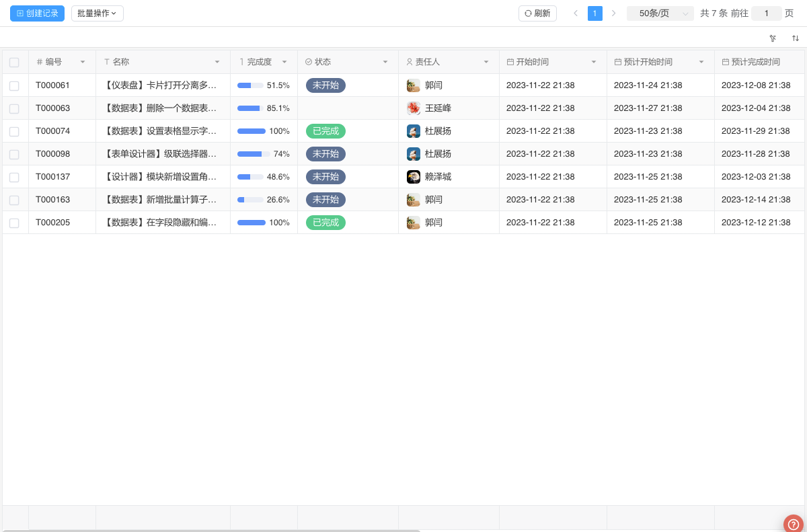
Task: Click 赖泽城's avatar in the 责任人 column
Action: click(x=414, y=177)
